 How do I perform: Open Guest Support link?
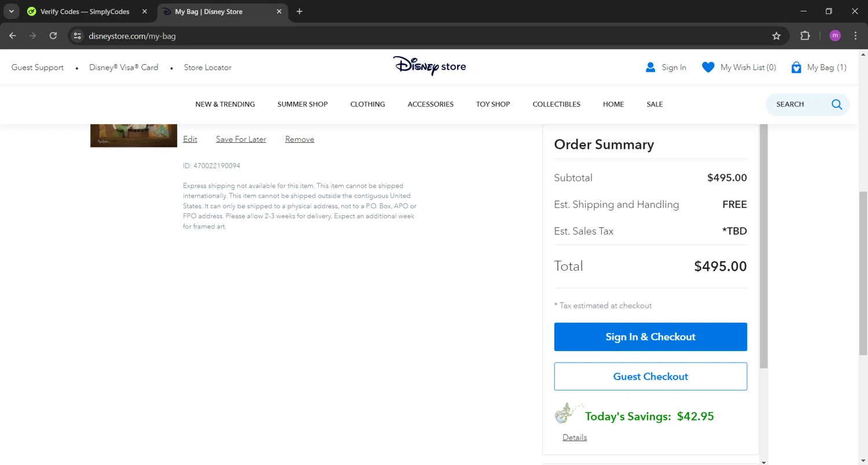click(x=38, y=67)
